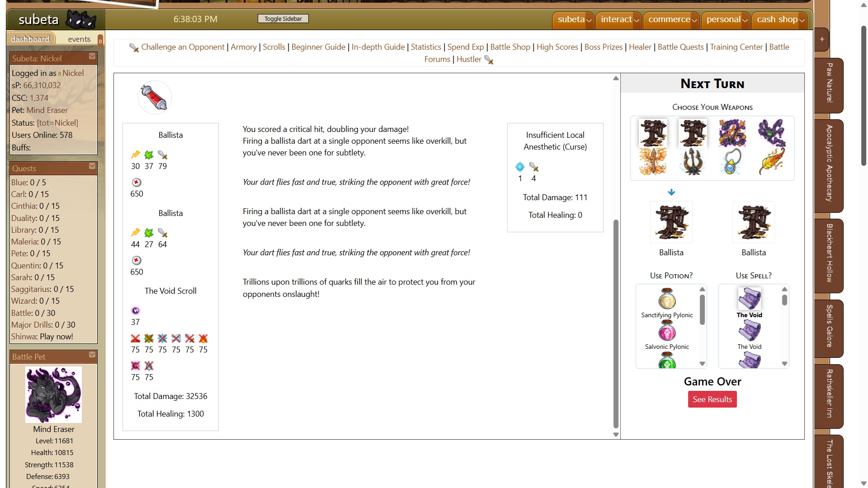Viewport: 868px width, 488px height.
Task: Collapse the Quests sidebar panel
Action: pos(92,166)
